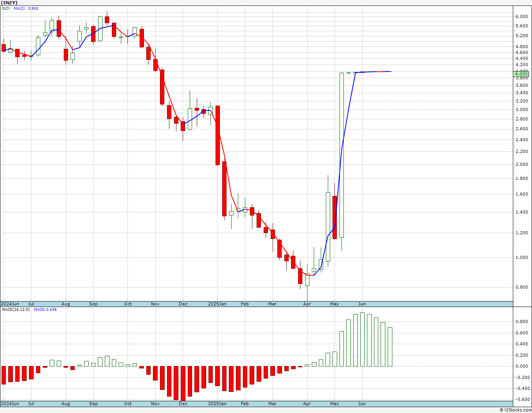This screenshot has width=532, height=413.
Task: Select the 3.600 price axis label
Action: (522, 85)
